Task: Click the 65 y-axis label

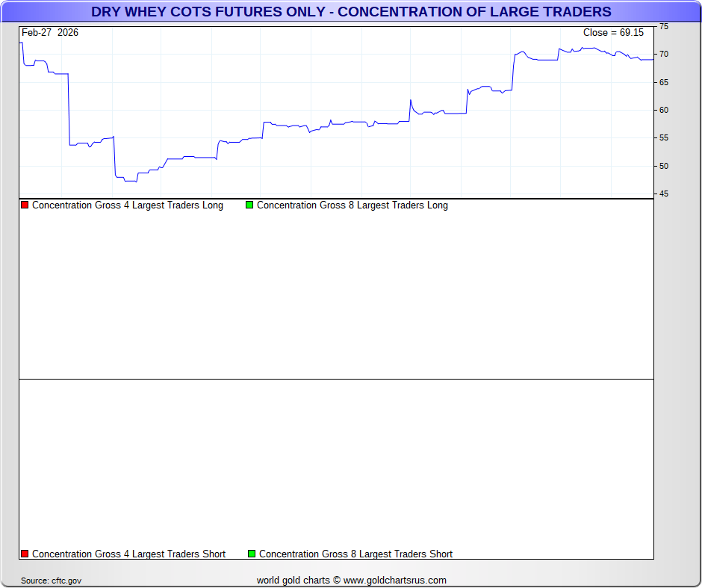Action: pos(663,82)
